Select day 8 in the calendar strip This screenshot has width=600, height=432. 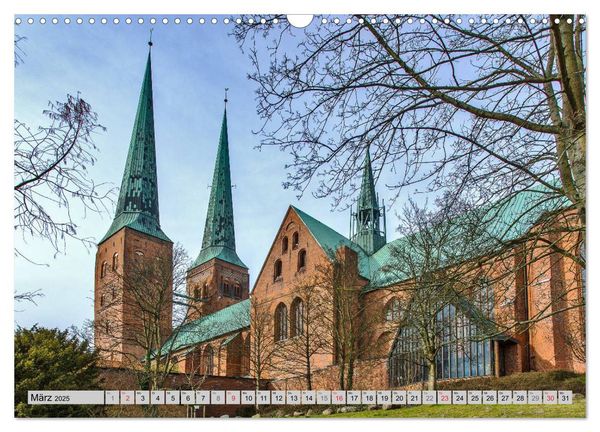click(218, 398)
